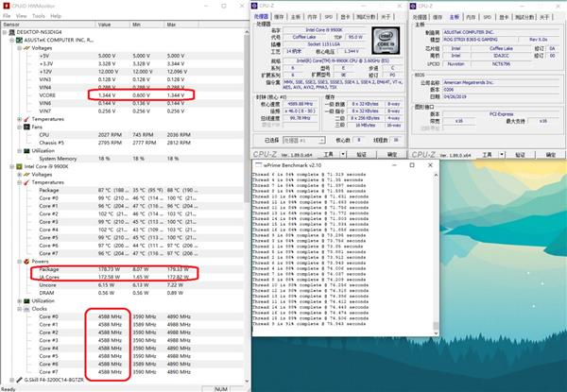Click the Voltages icon under Intel Core i9
567x392 pixels.
click(26, 175)
